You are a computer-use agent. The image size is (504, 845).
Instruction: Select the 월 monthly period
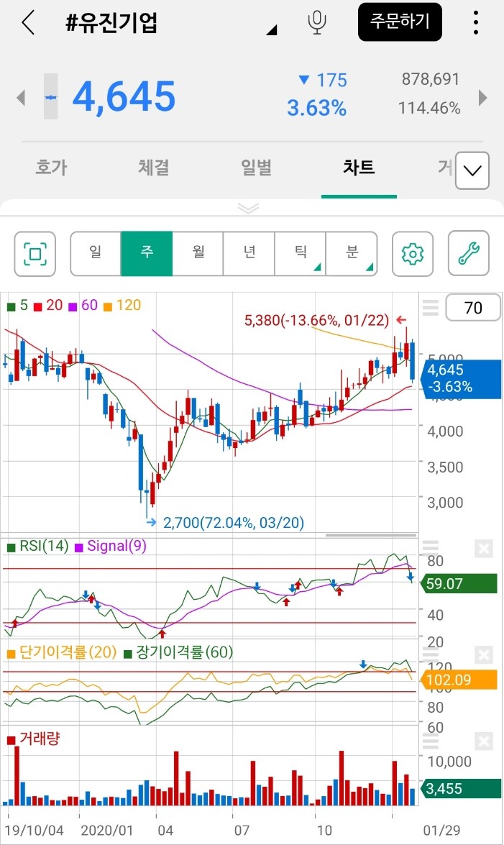point(198,254)
